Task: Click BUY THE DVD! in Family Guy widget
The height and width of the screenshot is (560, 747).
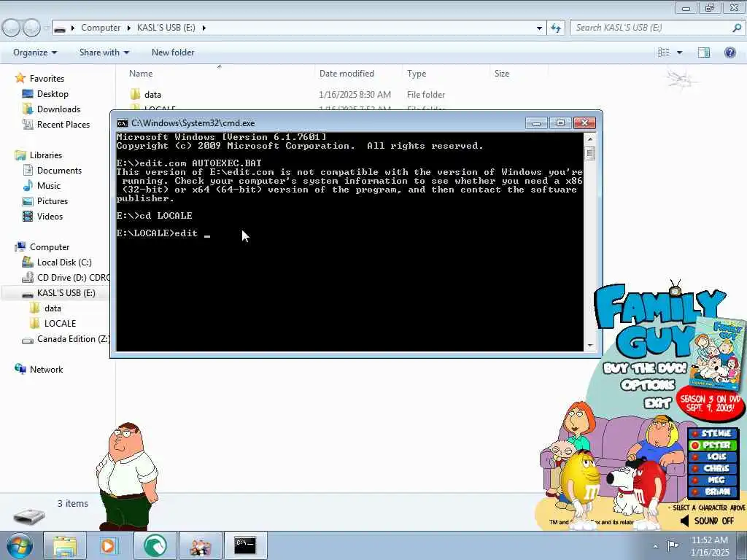Action: point(645,368)
